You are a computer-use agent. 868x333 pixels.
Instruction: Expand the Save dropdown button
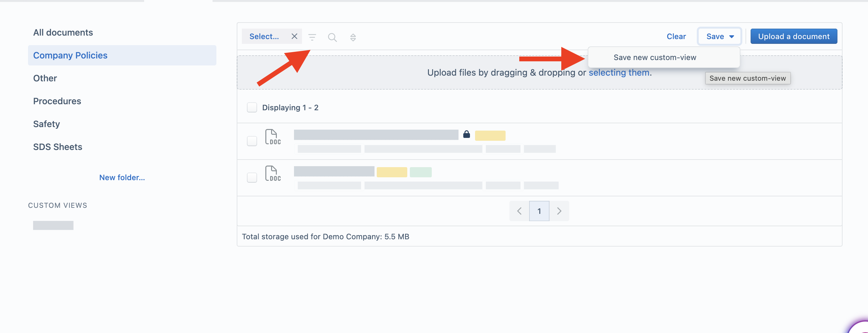[x=719, y=36]
